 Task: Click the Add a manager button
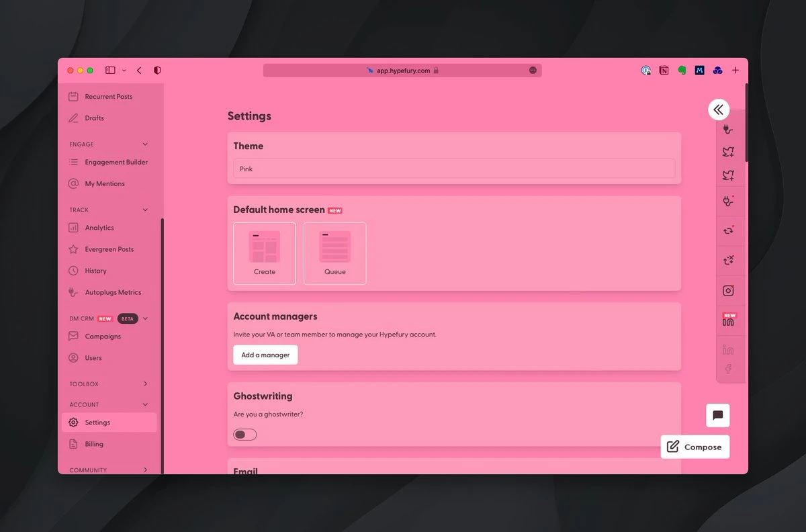click(265, 355)
